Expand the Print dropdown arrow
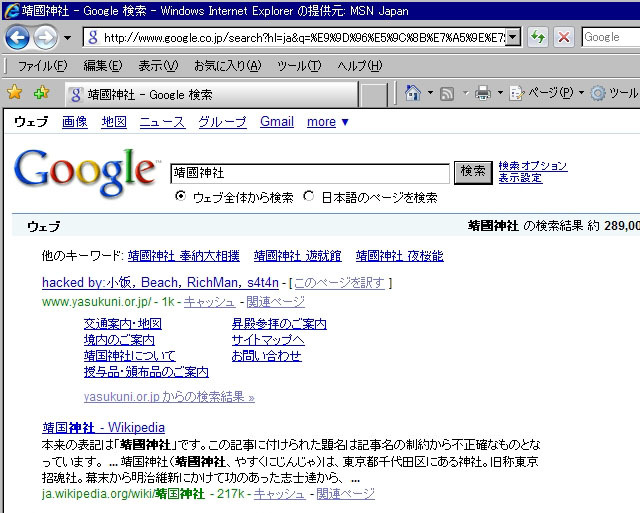This screenshot has width=640, height=513. click(500, 93)
